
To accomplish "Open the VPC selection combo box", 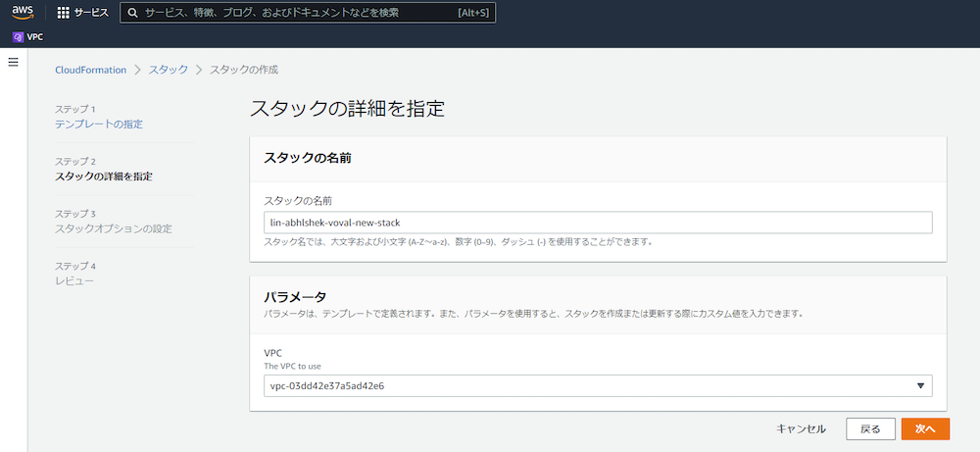I will coord(588,385).
